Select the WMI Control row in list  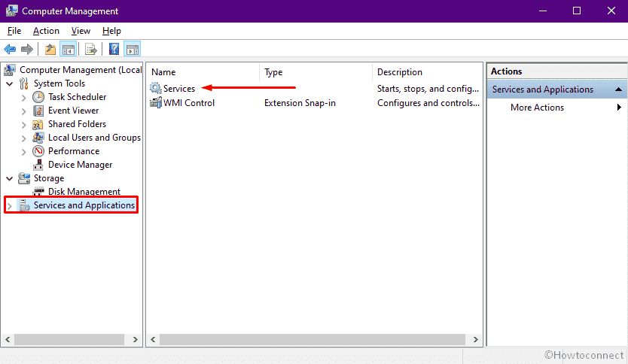coord(189,103)
